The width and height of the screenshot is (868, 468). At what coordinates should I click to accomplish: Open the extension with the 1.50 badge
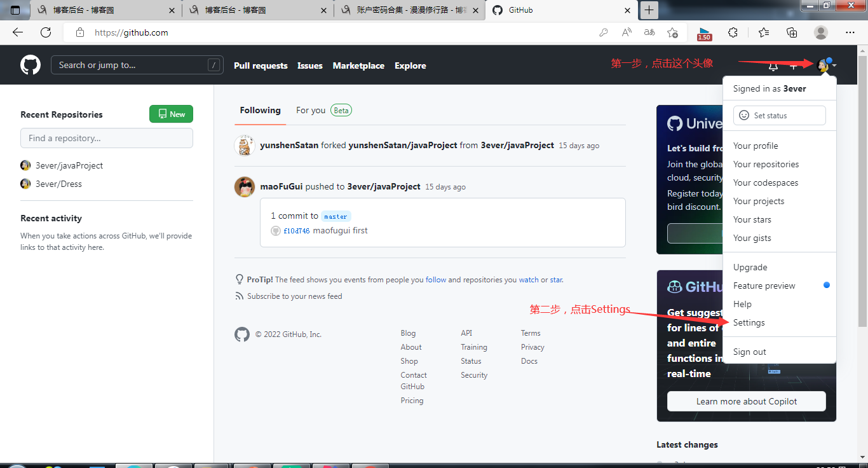point(704,34)
